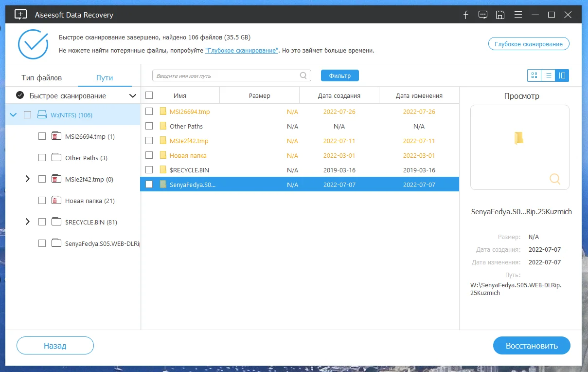Tick the W:(NTFS) drive checkbox

pyautogui.click(x=28, y=115)
